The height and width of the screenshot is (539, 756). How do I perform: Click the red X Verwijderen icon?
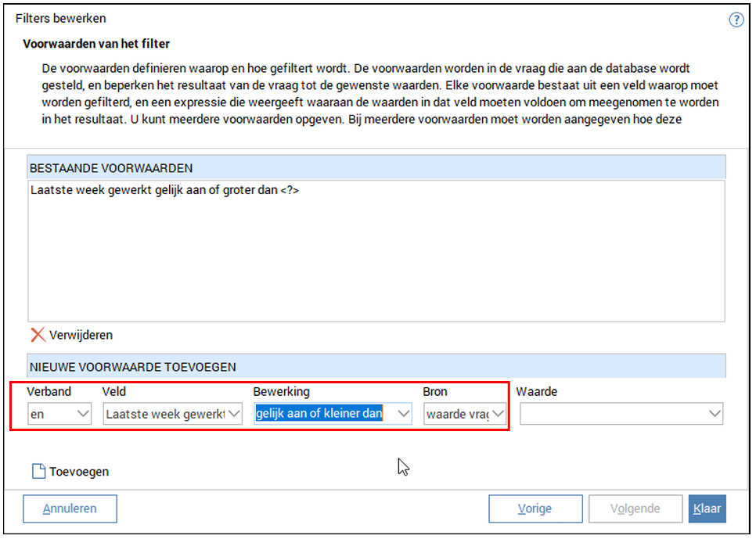[38, 335]
